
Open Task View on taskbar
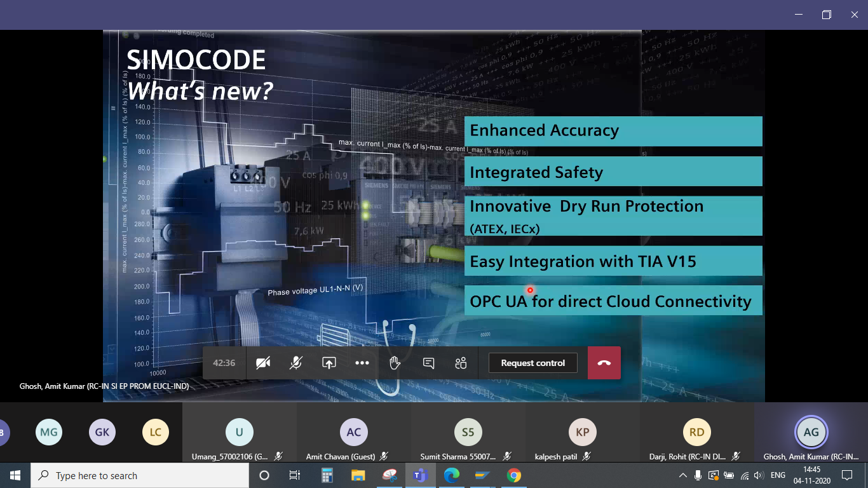[x=295, y=475]
